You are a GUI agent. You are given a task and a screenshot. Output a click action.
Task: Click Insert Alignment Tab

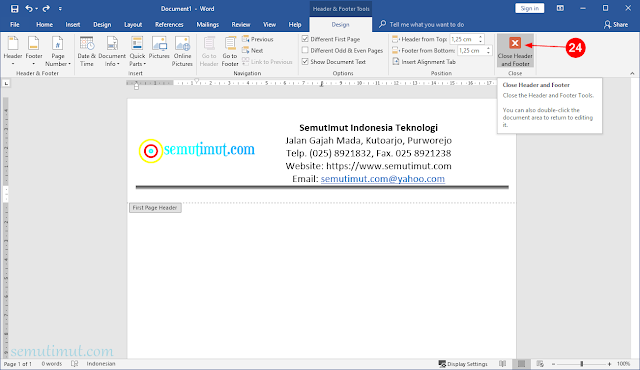tap(424, 62)
